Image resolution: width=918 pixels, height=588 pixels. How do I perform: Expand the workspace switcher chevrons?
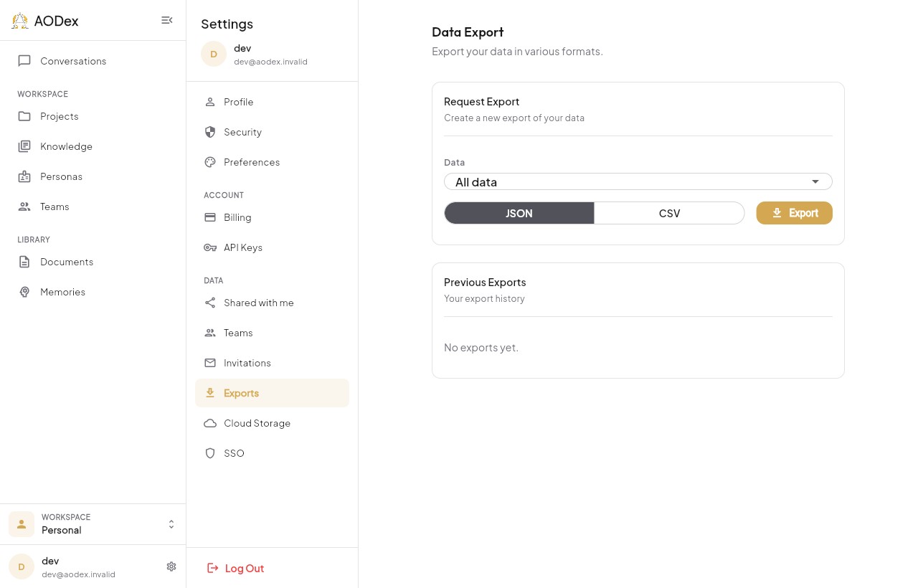(171, 524)
